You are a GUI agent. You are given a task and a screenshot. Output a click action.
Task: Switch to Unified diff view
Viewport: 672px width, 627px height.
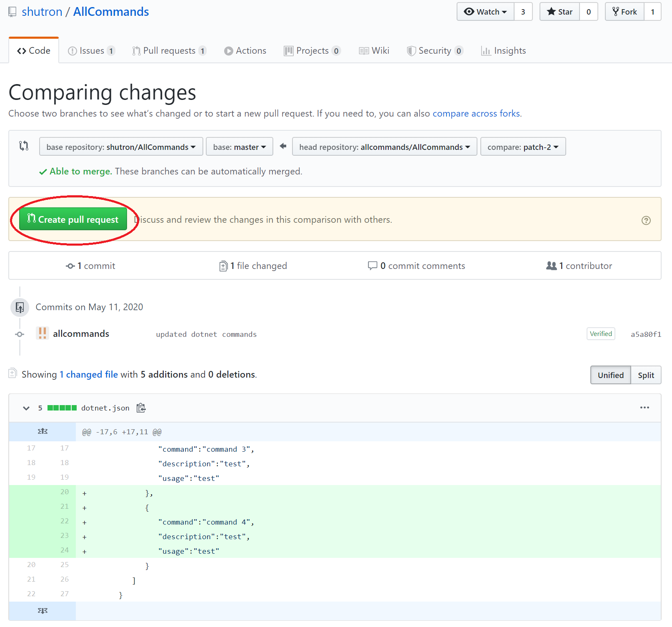click(x=611, y=375)
